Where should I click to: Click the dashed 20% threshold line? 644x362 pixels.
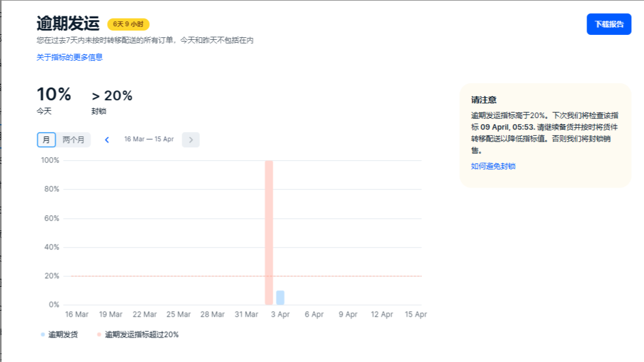pos(183,276)
